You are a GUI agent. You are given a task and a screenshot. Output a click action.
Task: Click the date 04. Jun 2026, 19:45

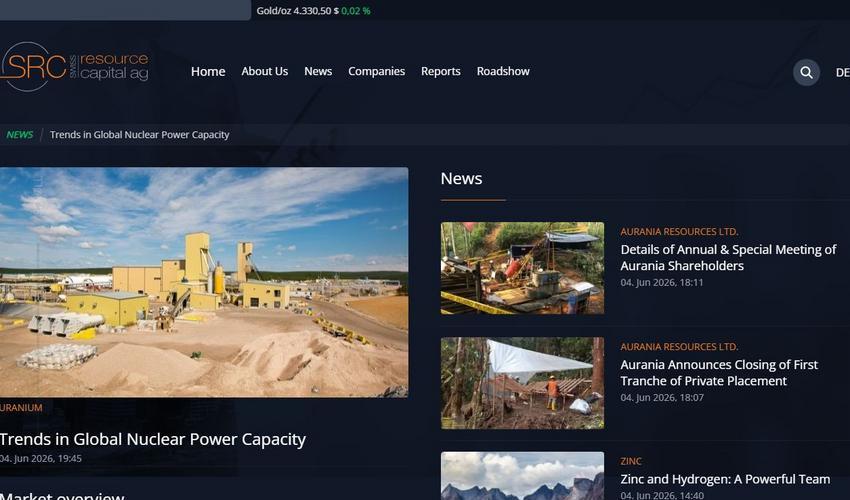[x=41, y=458]
